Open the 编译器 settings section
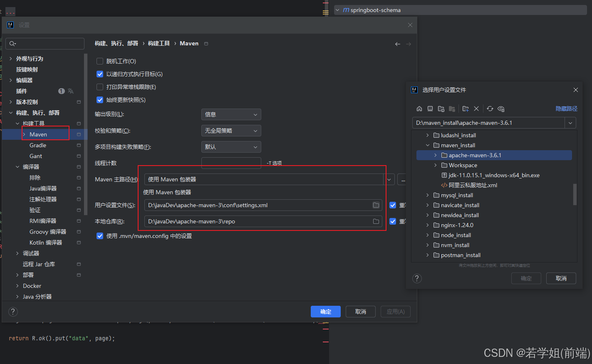 click(31, 166)
